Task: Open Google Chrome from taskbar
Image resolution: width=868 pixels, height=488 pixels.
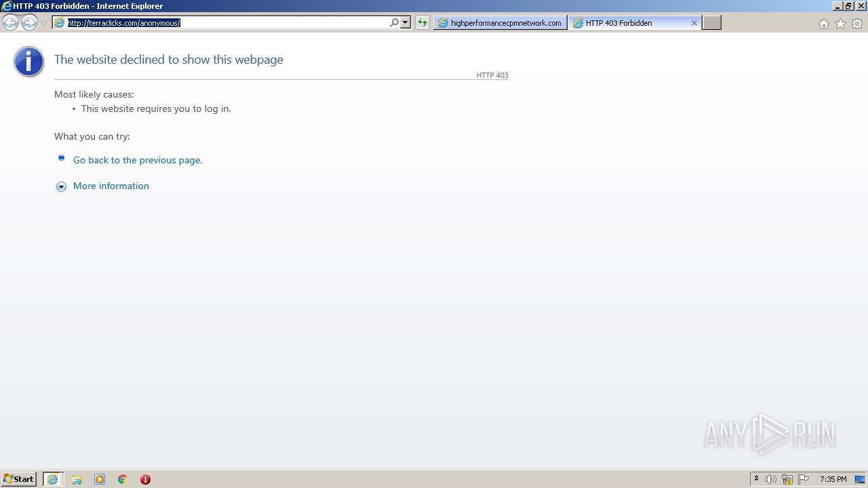Action: (123, 479)
